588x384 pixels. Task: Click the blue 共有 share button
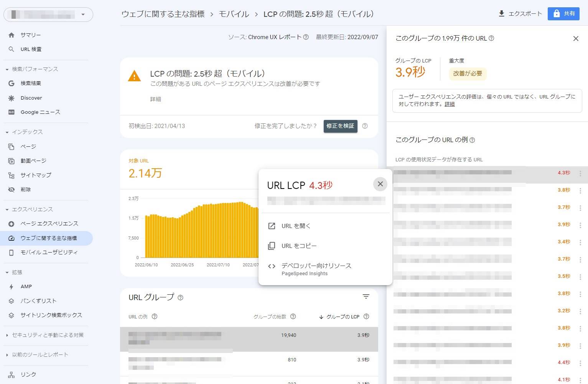pyautogui.click(x=563, y=14)
